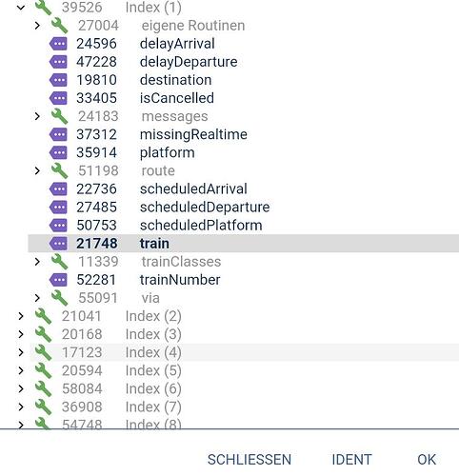Click the SCHLIESSEN button

(x=249, y=460)
